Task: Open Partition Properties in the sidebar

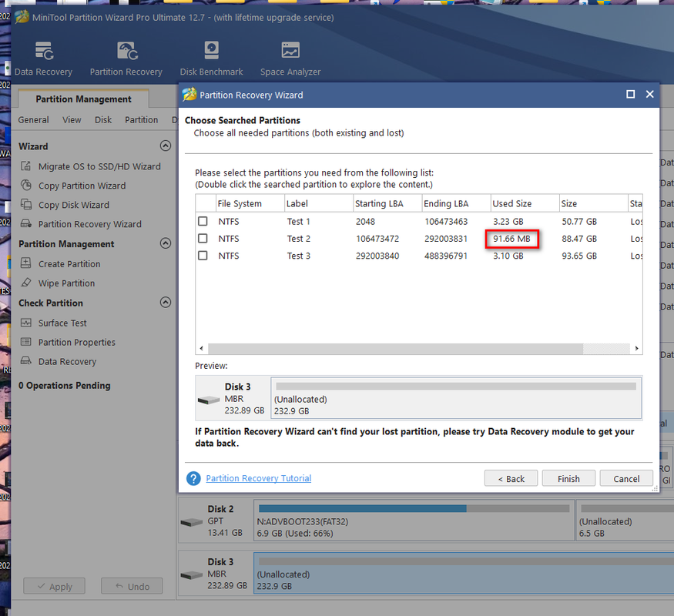Action: pyautogui.click(x=76, y=343)
